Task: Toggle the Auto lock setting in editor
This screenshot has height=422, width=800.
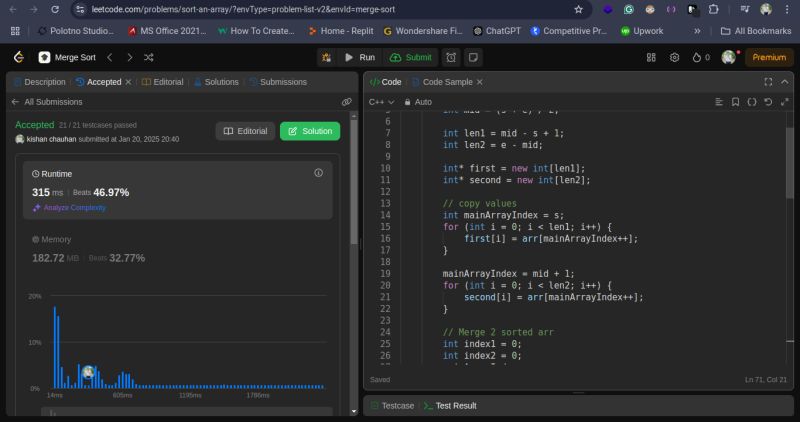Action: [417, 102]
